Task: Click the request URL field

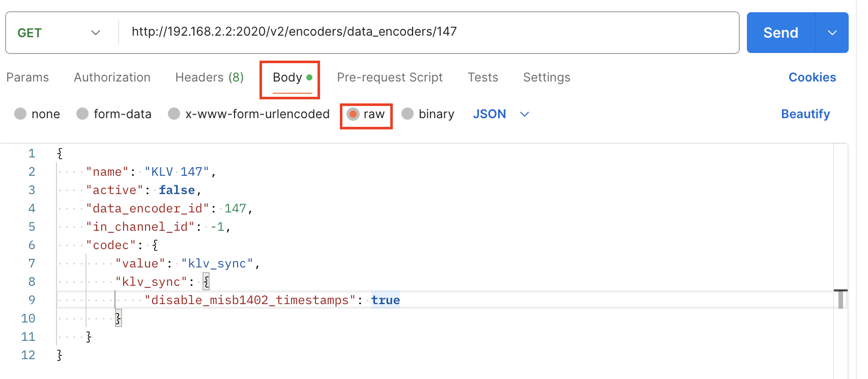Action: [x=428, y=32]
